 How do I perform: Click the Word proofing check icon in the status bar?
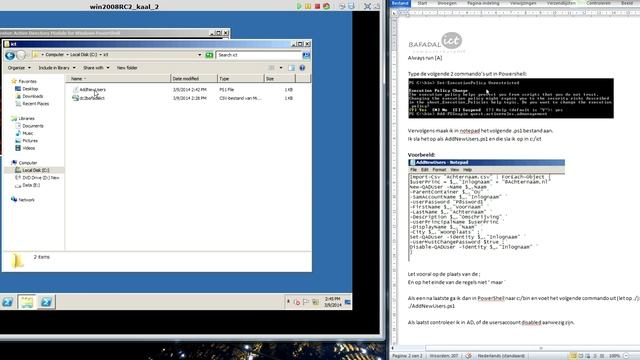tap(468, 356)
